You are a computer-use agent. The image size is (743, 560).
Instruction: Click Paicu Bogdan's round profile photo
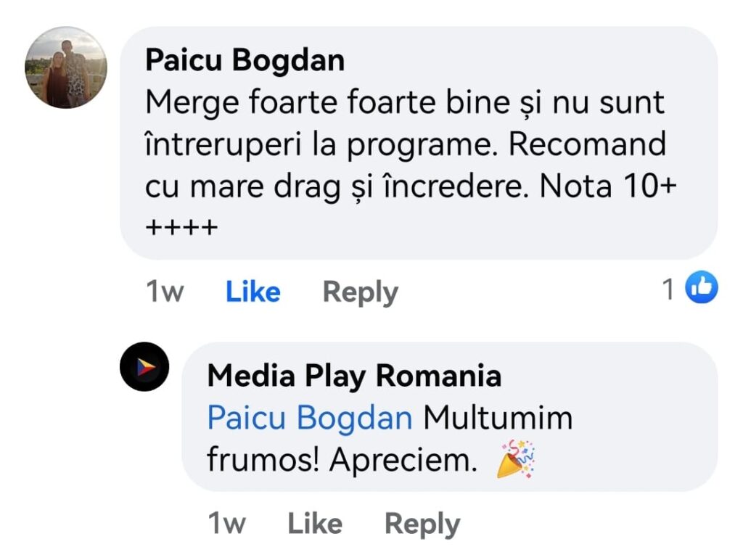66,68
